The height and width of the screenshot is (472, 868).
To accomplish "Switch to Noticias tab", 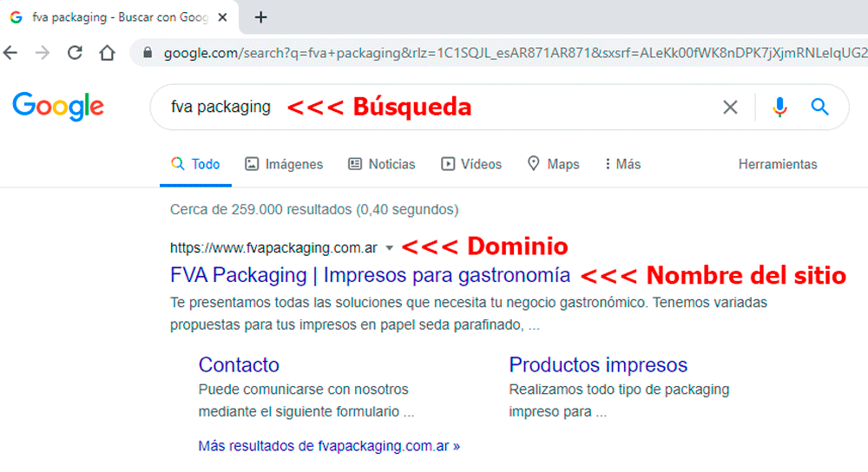I will coord(381,164).
